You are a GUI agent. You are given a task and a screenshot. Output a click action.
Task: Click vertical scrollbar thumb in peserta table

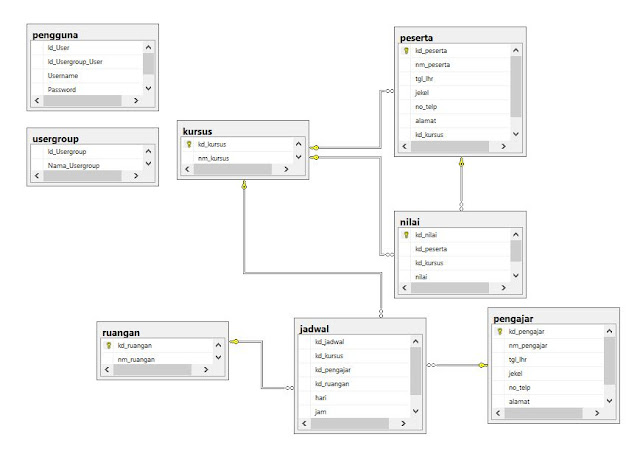point(516,87)
